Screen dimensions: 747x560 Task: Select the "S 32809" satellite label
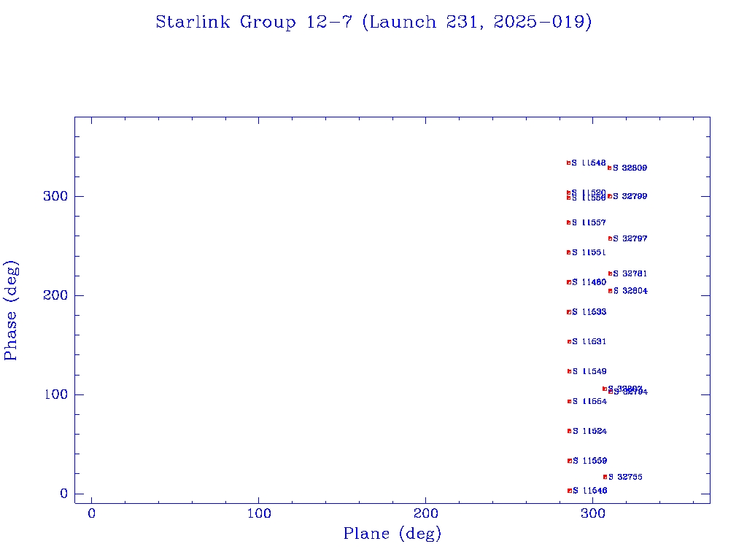630,168
